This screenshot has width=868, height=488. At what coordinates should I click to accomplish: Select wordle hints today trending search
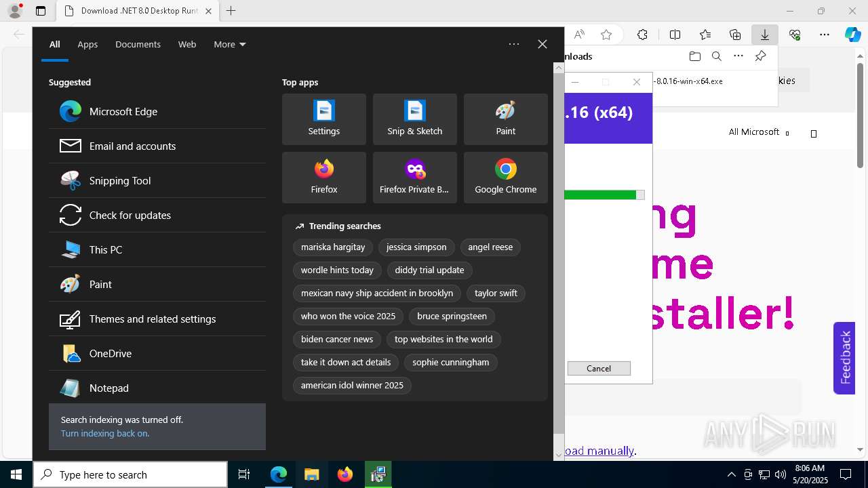point(337,270)
